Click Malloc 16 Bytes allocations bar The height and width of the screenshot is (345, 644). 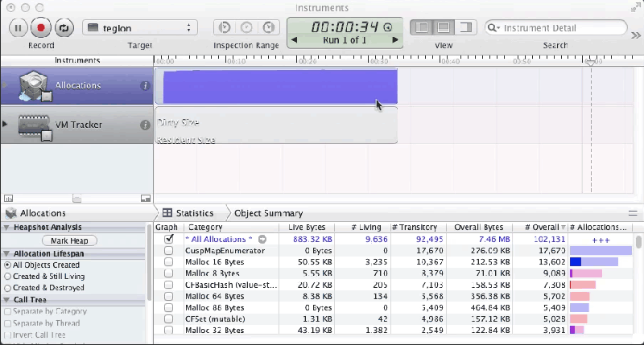pos(594,261)
